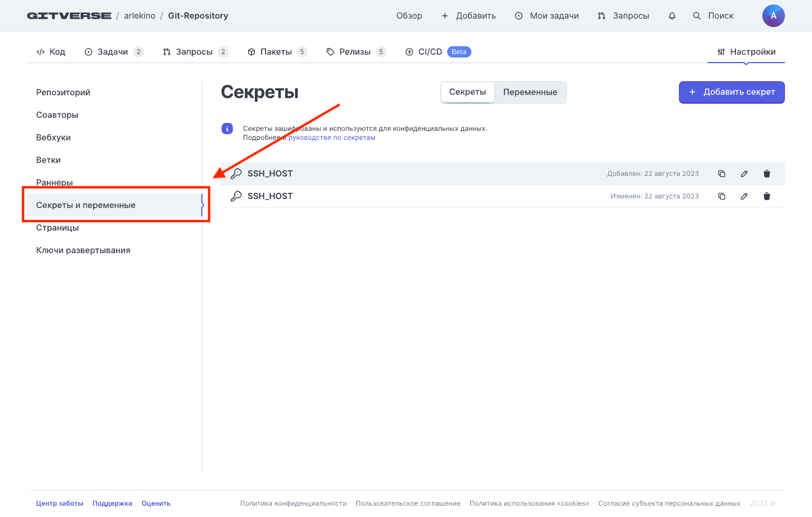Open the user avatar profile menu
Image resolution: width=812 pixels, height=517 pixels.
click(773, 16)
